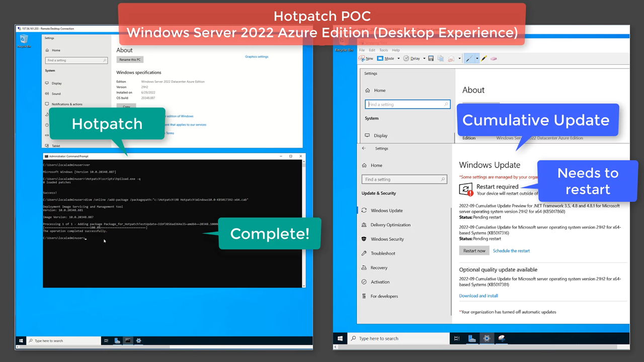
Task: Click the Save Snip floppy disk icon
Action: pos(431,58)
